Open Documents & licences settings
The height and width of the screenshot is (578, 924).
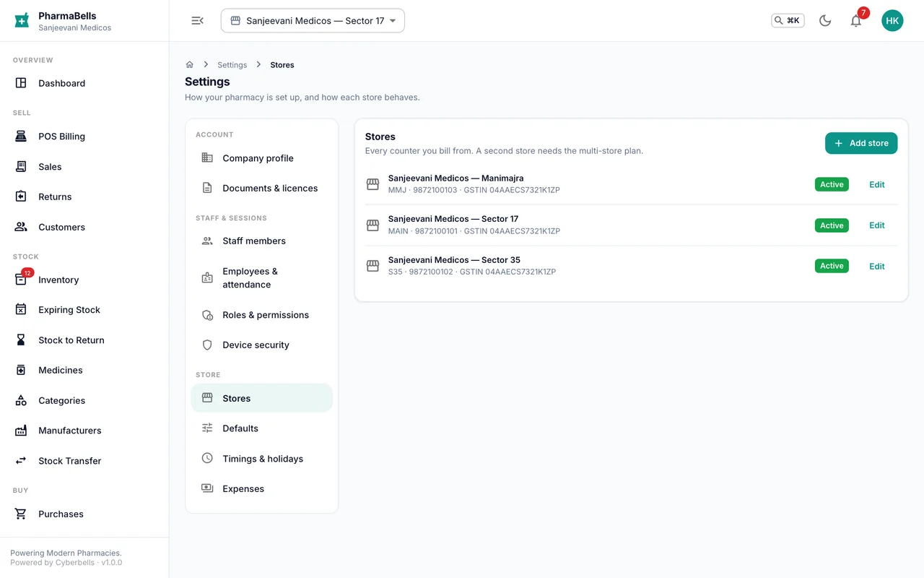point(262,189)
